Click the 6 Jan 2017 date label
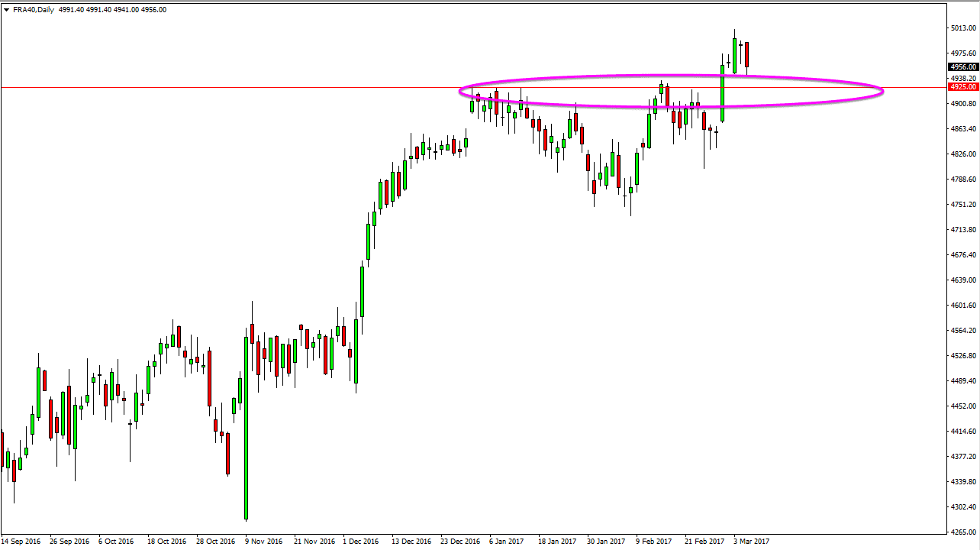 [507, 542]
